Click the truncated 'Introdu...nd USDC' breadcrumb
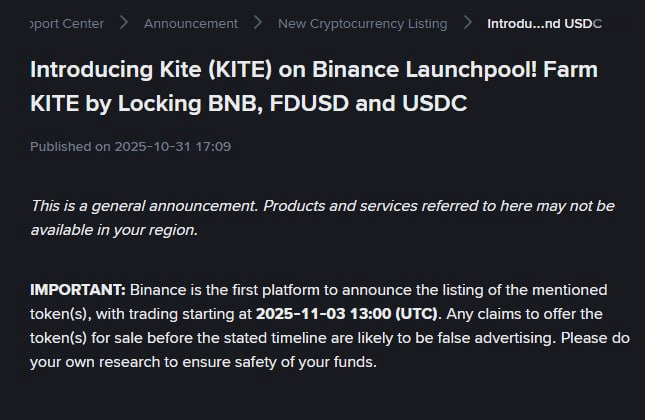The height and width of the screenshot is (420, 645). (544, 23)
